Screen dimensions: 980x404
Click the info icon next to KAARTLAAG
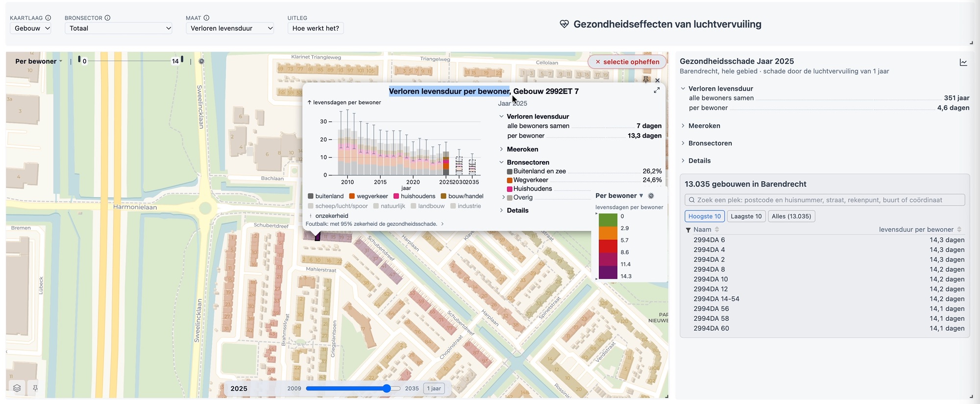(48, 18)
